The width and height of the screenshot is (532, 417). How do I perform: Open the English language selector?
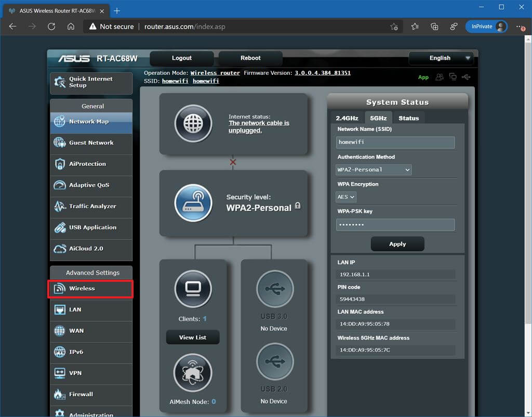click(x=441, y=58)
